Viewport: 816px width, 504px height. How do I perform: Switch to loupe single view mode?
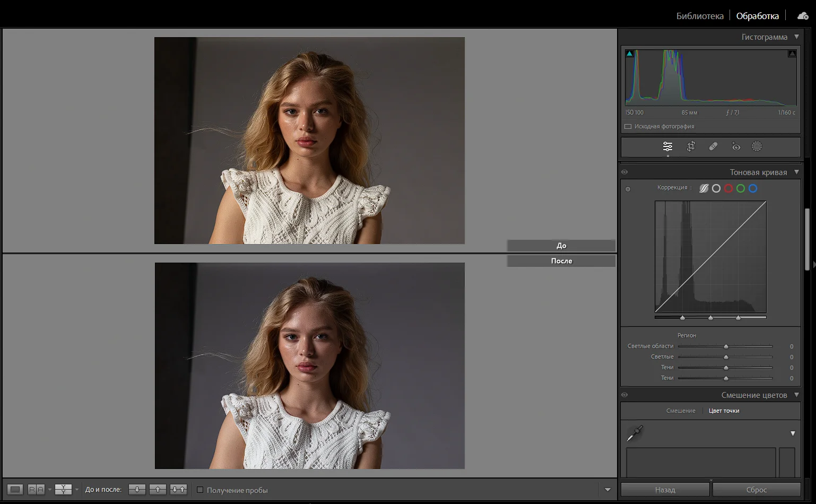15,490
